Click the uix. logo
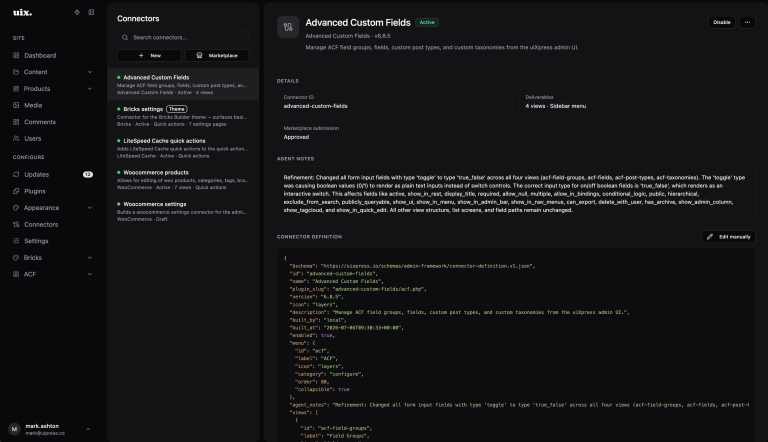Viewport: 768px width, 442px height. (x=22, y=12)
